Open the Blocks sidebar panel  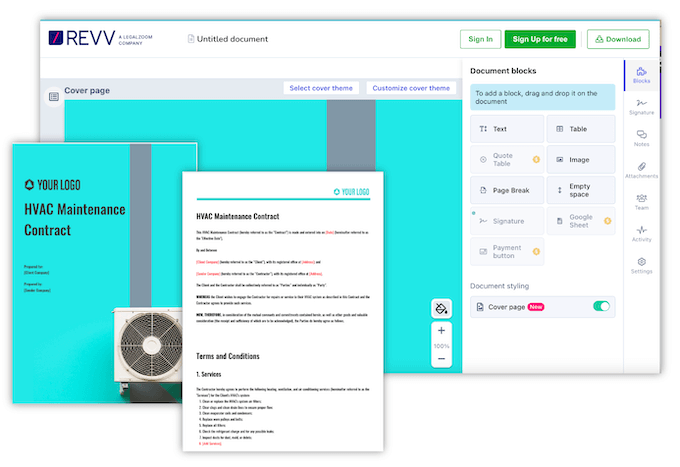click(x=641, y=76)
